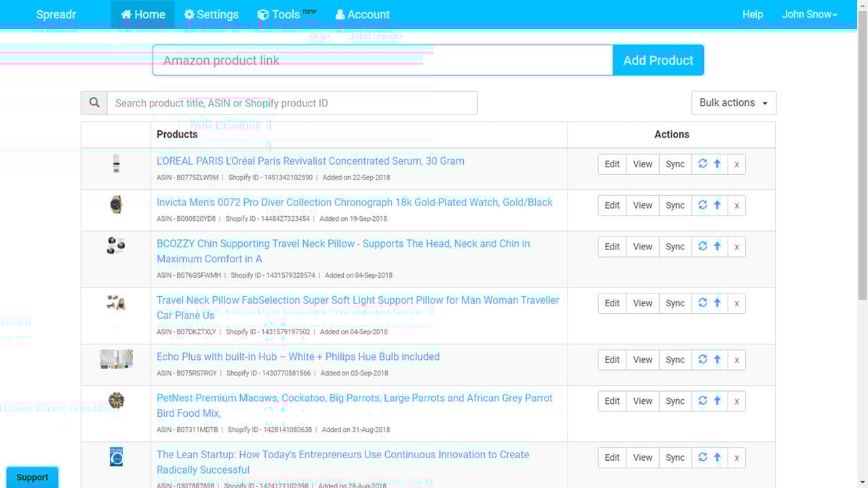This screenshot has width=868, height=488.
Task: Remove Invicta Men's watch with x button
Action: coord(736,205)
